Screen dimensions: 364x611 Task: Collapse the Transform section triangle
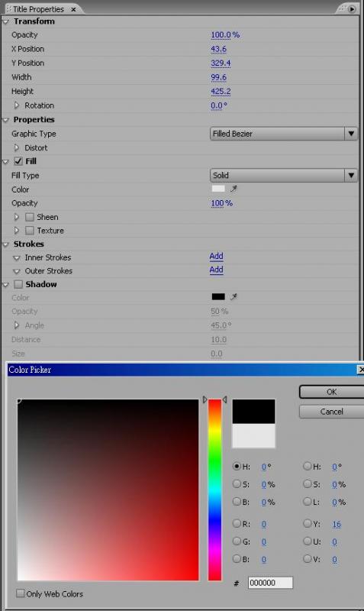(x=6, y=22)
